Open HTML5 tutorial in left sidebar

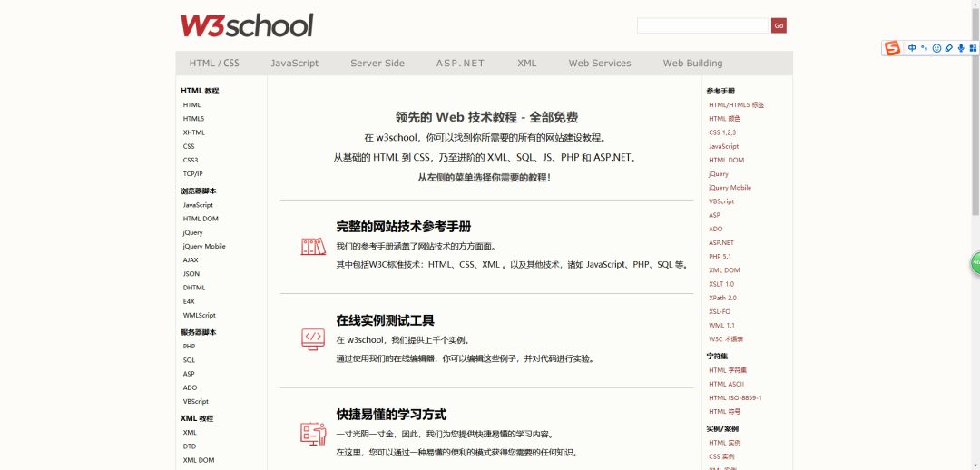[194, 119]
